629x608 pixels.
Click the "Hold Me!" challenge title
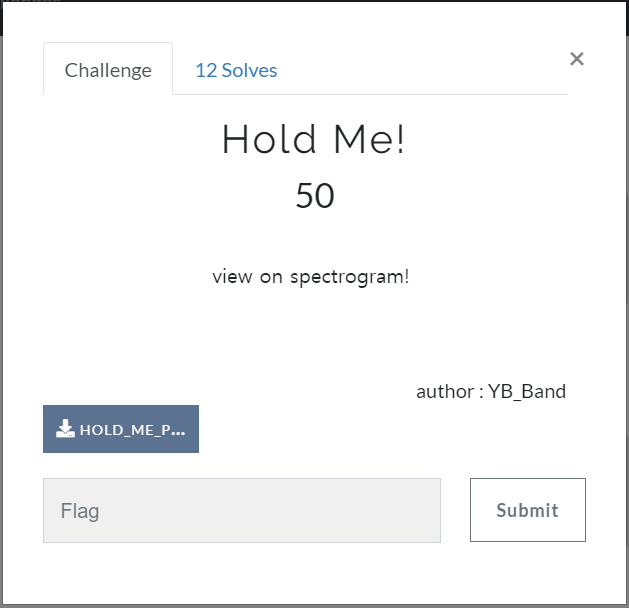tap(314, 140)
